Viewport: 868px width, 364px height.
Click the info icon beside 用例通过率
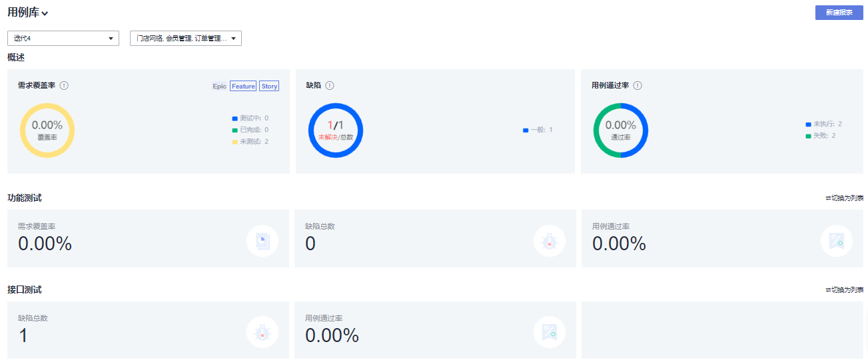[x=638, y=86]
